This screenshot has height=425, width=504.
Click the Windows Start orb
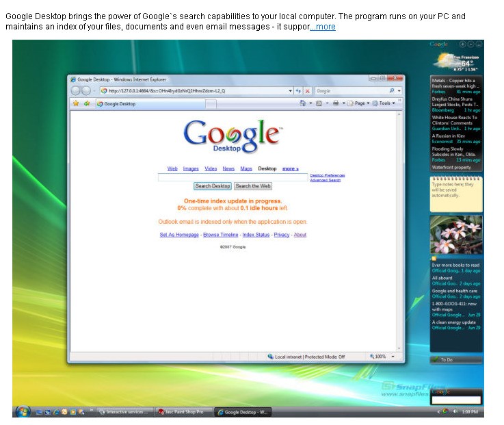[23, 411]
